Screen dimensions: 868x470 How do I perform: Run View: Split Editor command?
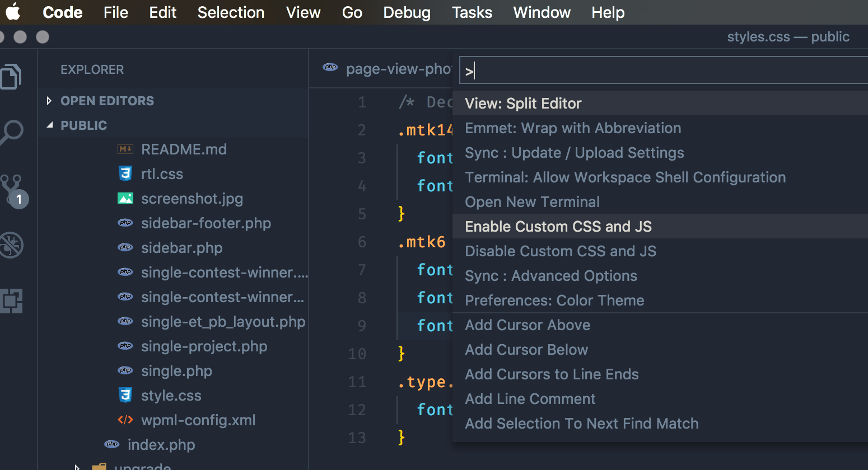coord(660,103)
